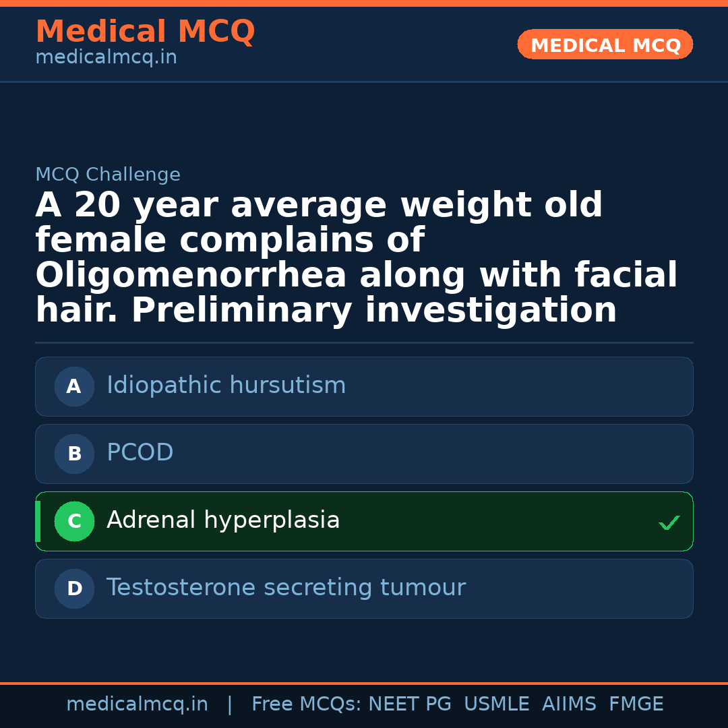Select the "Idiopathic hursutism" answer text
The width and height of the screenshot is (728, 728).
click(226, 386)
